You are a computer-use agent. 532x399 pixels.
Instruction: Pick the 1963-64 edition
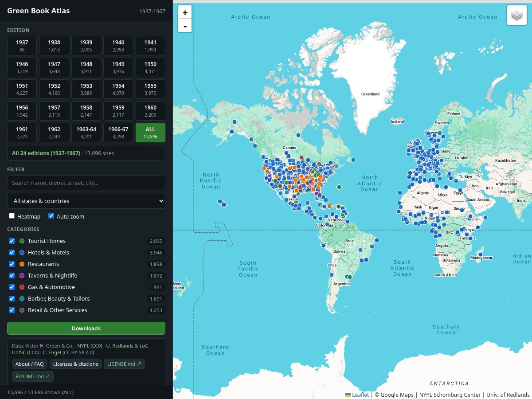coord(86,133)
